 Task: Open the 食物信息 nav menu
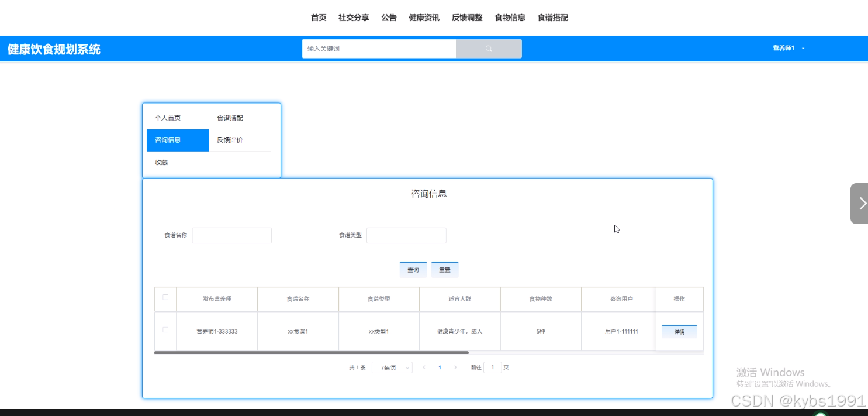(510, 18)
